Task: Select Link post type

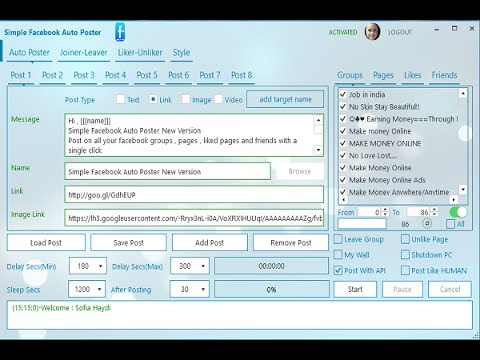Action: point(153,99)
